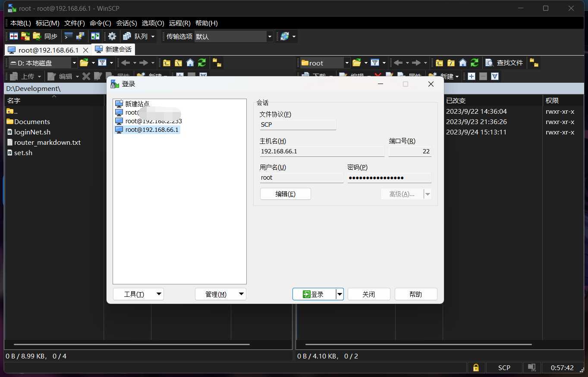Click the 同步 synchronize button
588x377 pixels.
pos(45,36)
